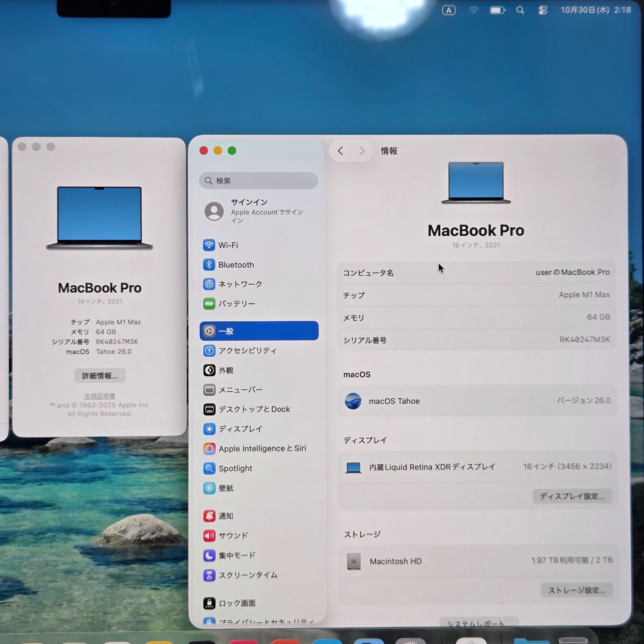The width and height of the screenshot is (644, 644).
Task: Select Apple Intelligence and Siri
Action: pos(262,448)
